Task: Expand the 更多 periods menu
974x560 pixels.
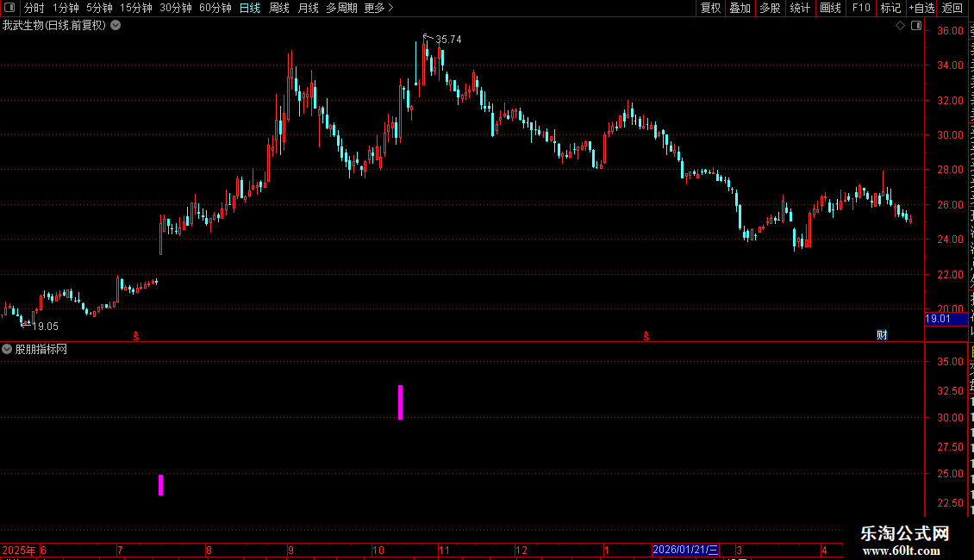Action: pos(378,8)
